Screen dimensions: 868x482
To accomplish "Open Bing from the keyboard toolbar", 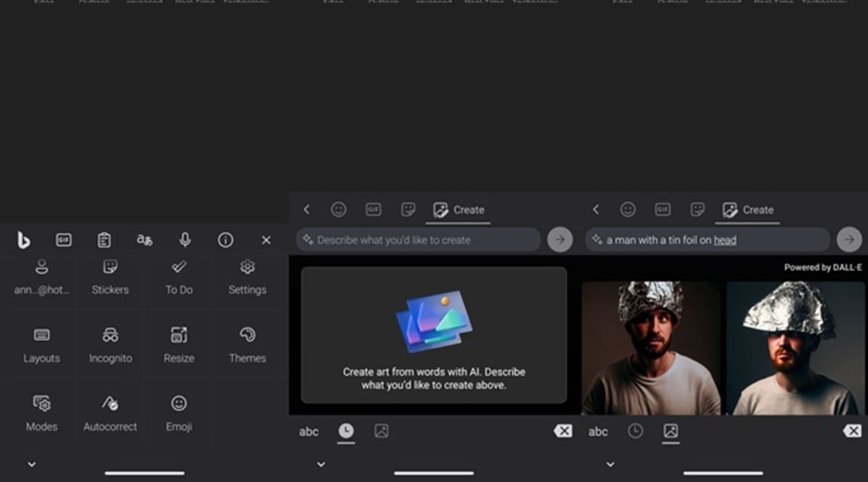I will pos(24,241).
